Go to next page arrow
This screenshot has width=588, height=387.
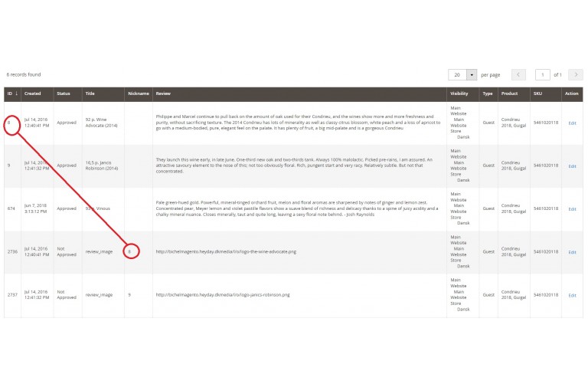point(576,74)
